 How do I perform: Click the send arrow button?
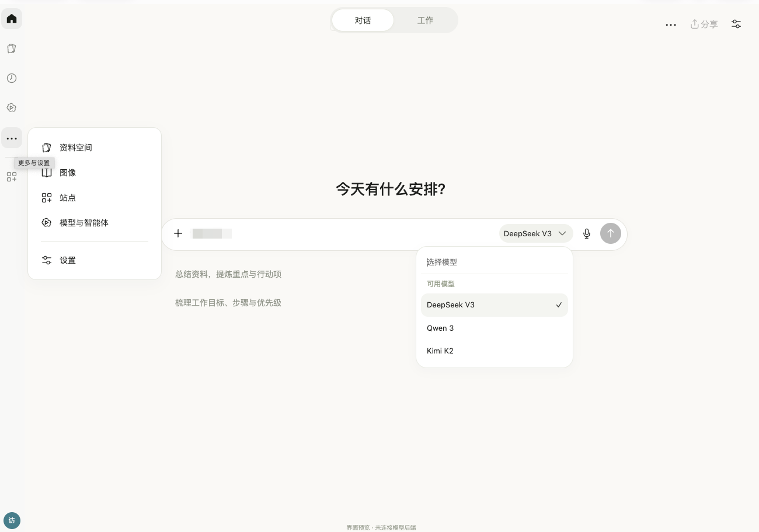pos(611,233)
